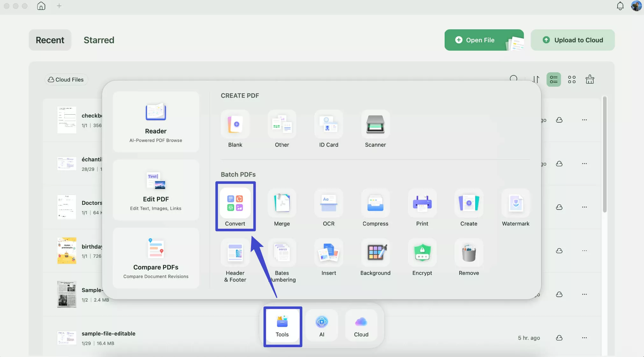
Task: Switch to list view layout
Action: (x=554, y=79)
